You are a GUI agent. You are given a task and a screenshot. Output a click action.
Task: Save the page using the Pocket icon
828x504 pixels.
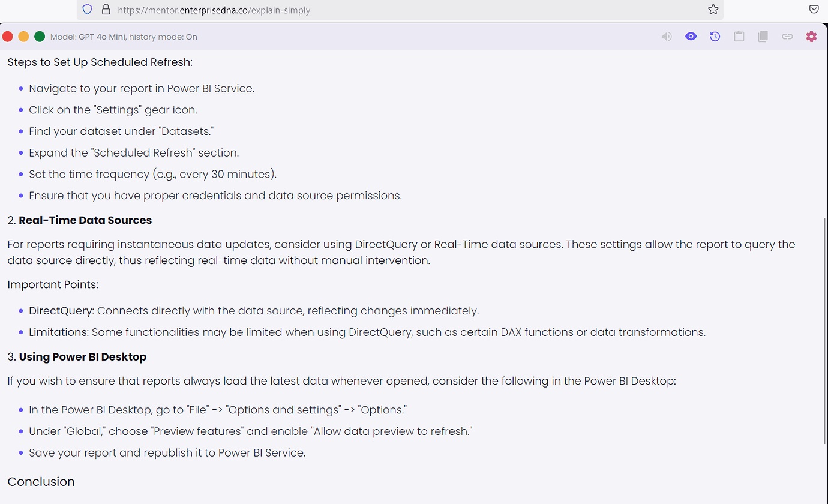tap(814, 9)
